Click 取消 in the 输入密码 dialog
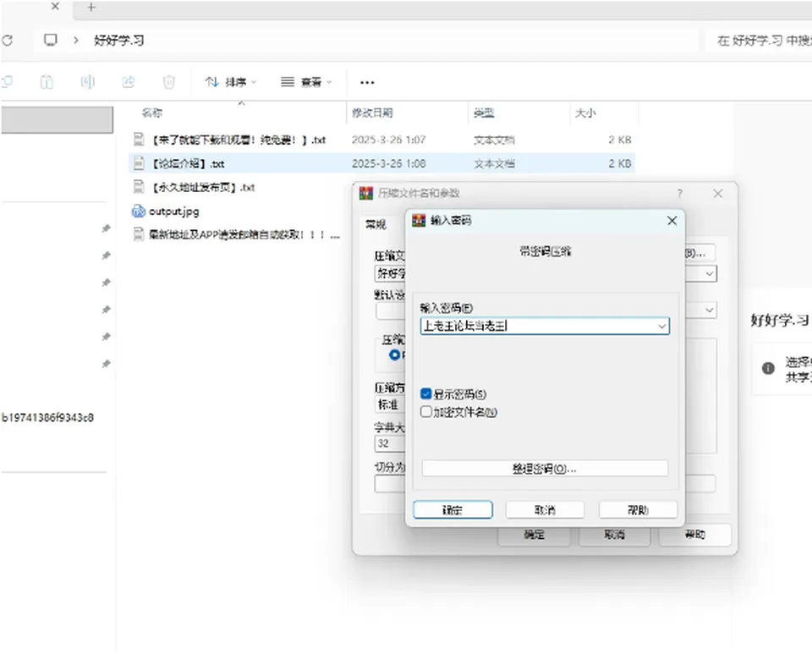812x654 pixels. click(x=545, y=510)
